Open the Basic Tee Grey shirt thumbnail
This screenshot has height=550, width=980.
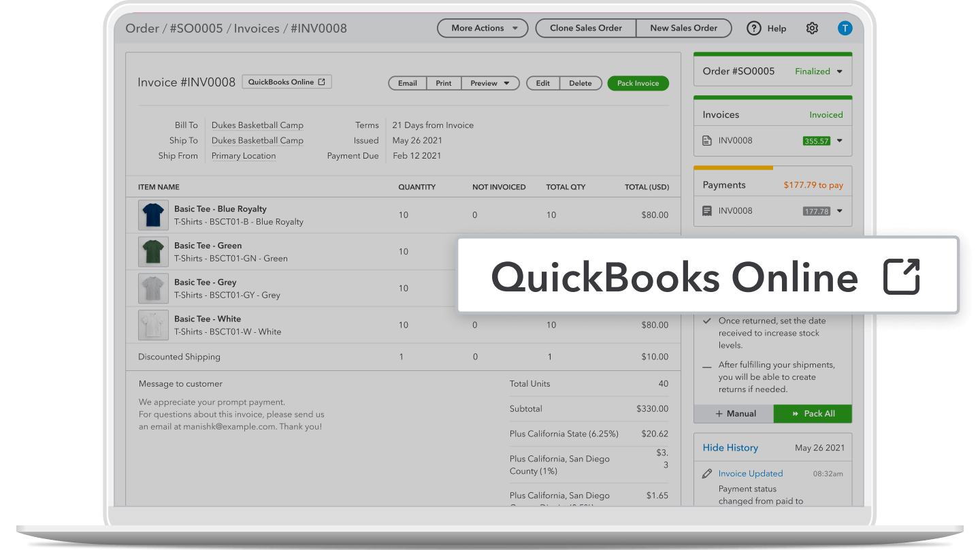[153, 289]
